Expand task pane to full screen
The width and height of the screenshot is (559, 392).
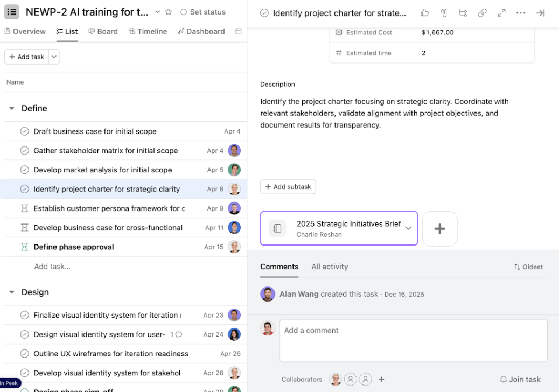pos(501,13)
